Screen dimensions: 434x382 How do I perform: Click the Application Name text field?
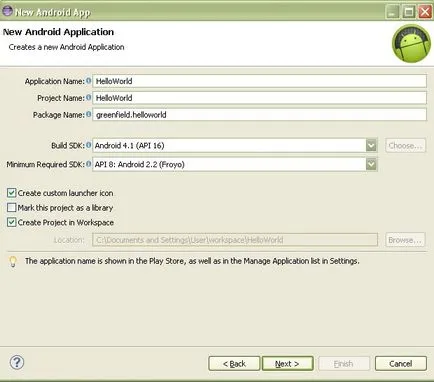tap(259, 81)
